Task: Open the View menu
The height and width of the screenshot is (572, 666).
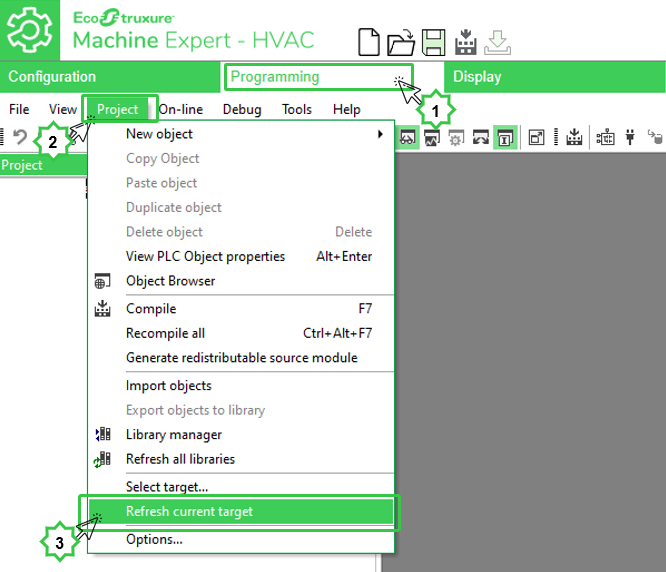Action: (62, 109)
